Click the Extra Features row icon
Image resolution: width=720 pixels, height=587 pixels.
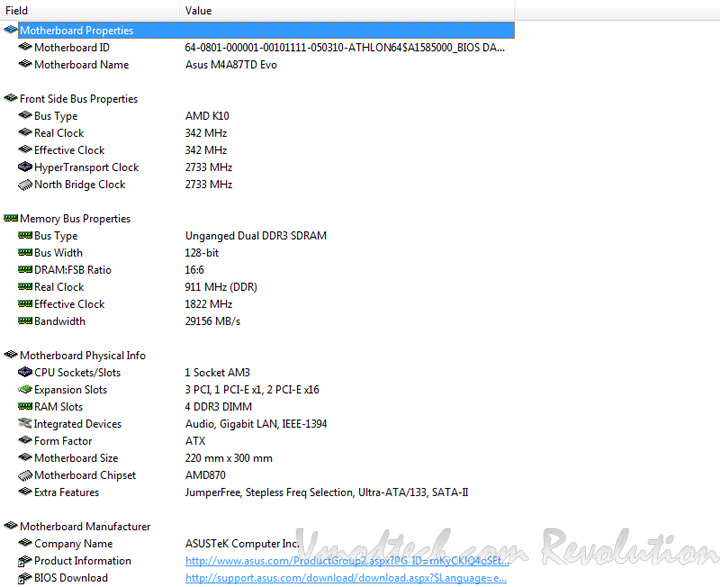click(x=25, y=491)
